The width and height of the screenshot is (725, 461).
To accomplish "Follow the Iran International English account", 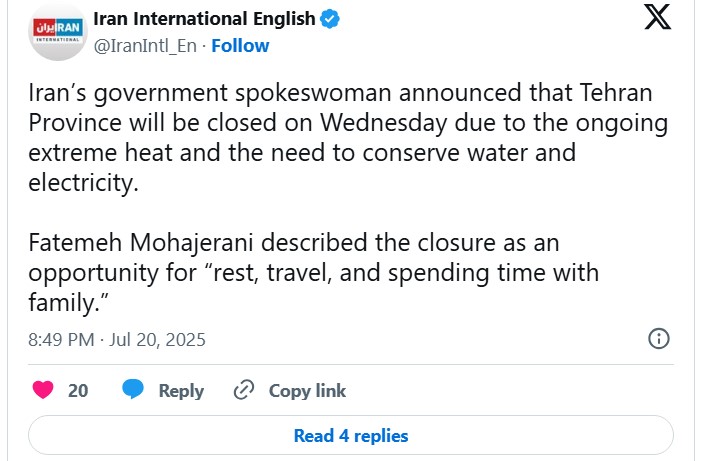I will pyautogui.click(x=240, y=45).
